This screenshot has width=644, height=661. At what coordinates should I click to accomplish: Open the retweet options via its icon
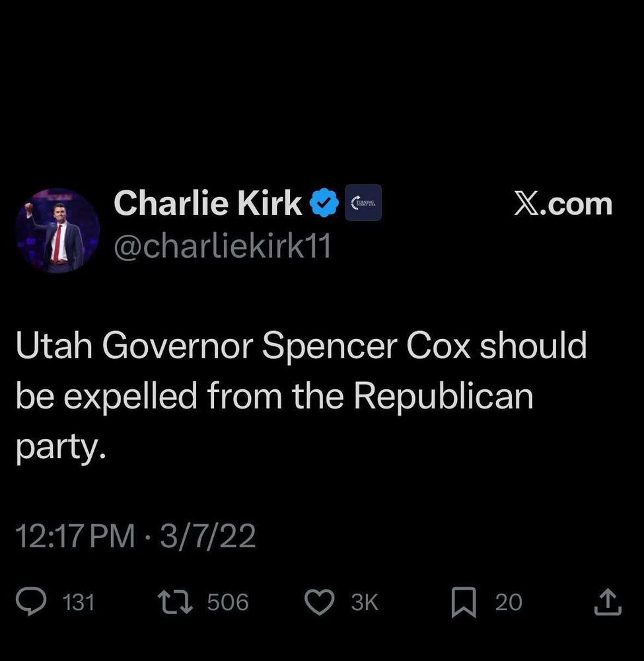177,601
